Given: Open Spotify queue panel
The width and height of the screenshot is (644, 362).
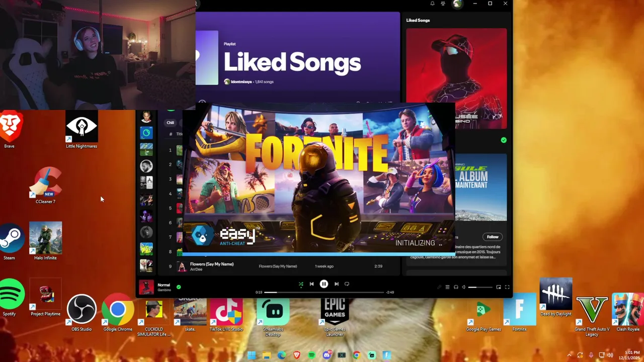Looking at the screenshot, I should pos(447,287).
